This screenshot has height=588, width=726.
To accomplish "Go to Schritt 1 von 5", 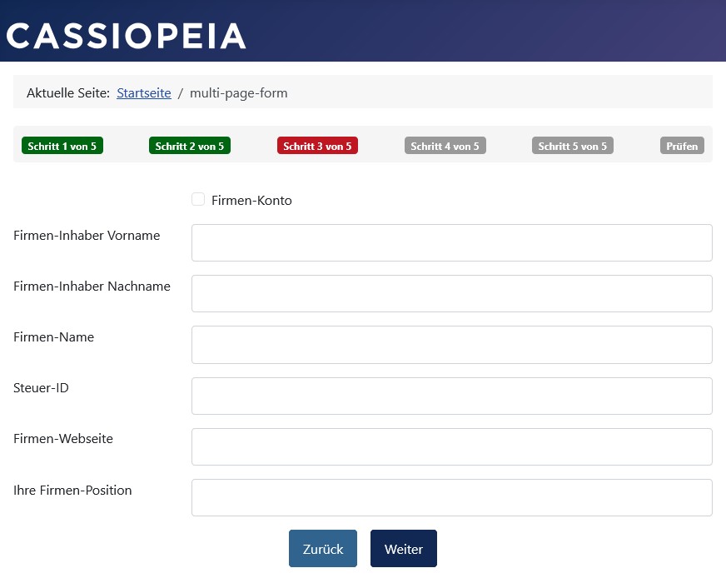I will (62, 146).
